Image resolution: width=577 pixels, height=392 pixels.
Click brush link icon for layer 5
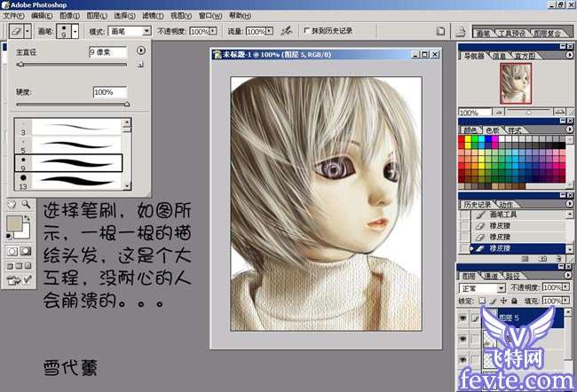(475, 318)
